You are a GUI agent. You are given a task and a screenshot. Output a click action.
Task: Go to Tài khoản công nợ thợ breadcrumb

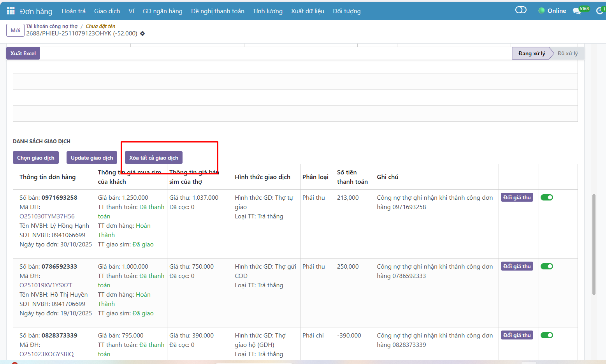(52, 26)
